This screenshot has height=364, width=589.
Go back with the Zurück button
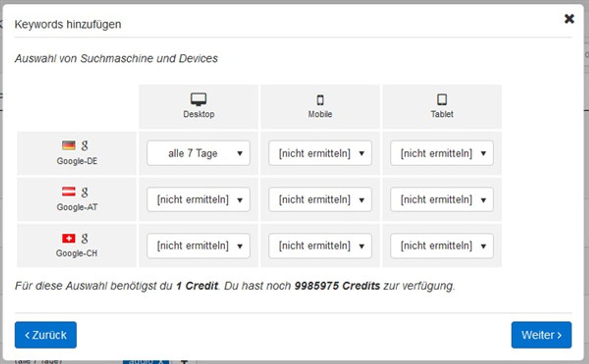(46, 335)
